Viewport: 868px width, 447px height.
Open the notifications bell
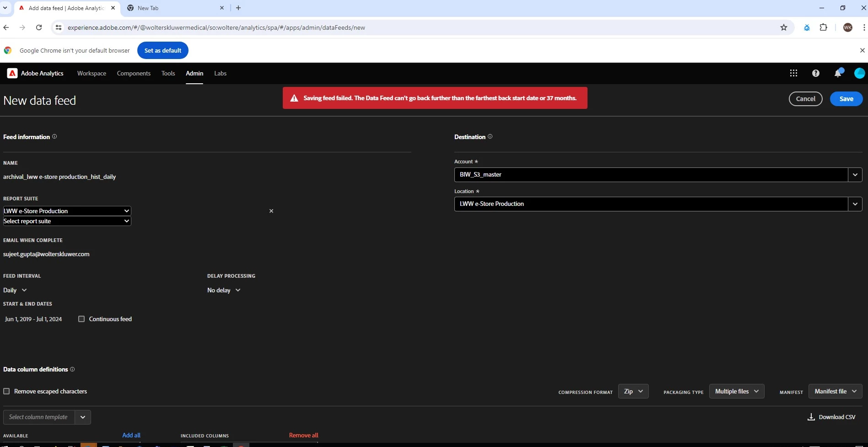click(x=838, y=73)
